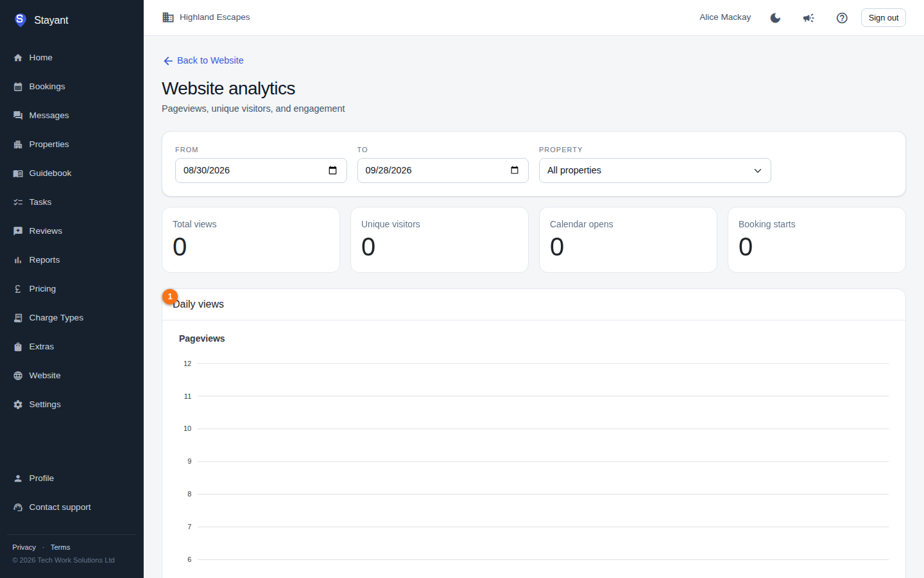Click the Stayant logo icon
This screenshot has width=924, height=578.
tap(20, 20)
